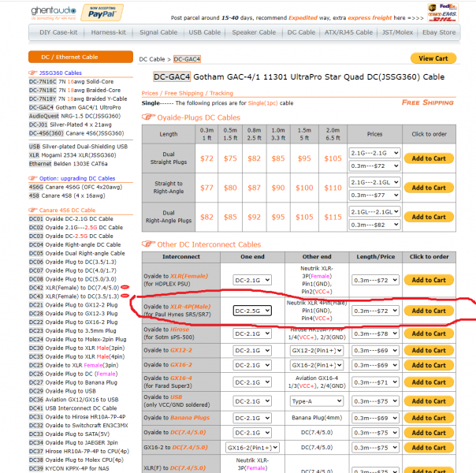The width and height of the screenshot is (476, 473).
Task: Open DC-GAC4 Gotham GAC4/1 UltraPro sidebar link
Action: click(75, 107)
